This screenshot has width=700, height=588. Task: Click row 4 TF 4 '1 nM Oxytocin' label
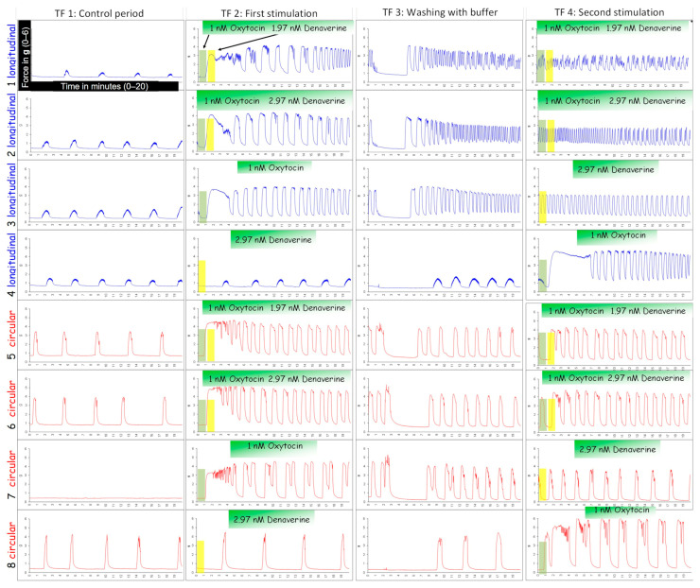point(618,235)
